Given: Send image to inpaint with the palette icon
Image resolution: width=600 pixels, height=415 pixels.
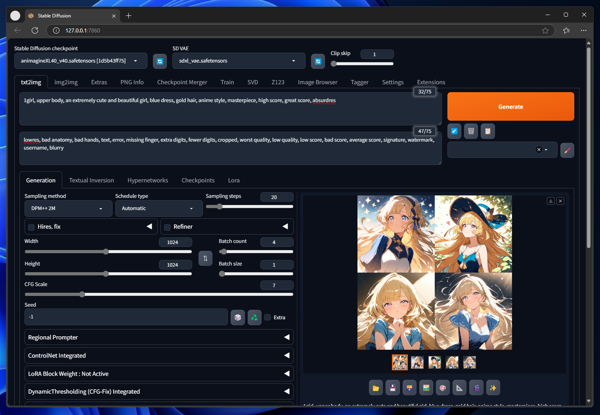Looking at the screenshot, I should pos(443,388).
